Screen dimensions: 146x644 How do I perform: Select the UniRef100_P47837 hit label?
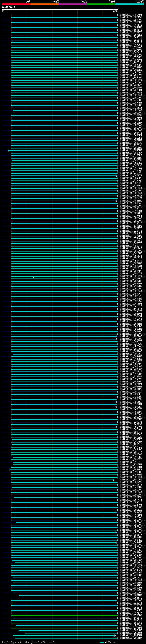point(131,613)
